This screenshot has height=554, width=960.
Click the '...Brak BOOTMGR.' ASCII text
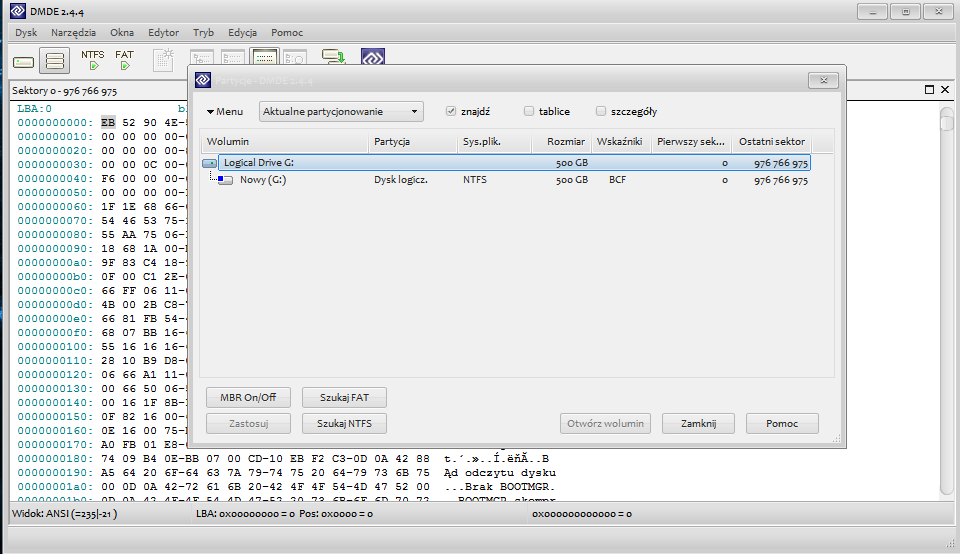pyautogui.click(x=500, y=487)
